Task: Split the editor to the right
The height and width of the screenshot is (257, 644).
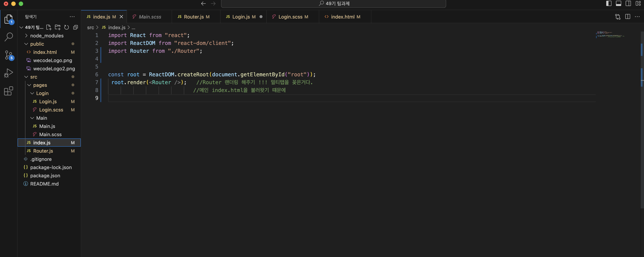Action: (628, 17)
